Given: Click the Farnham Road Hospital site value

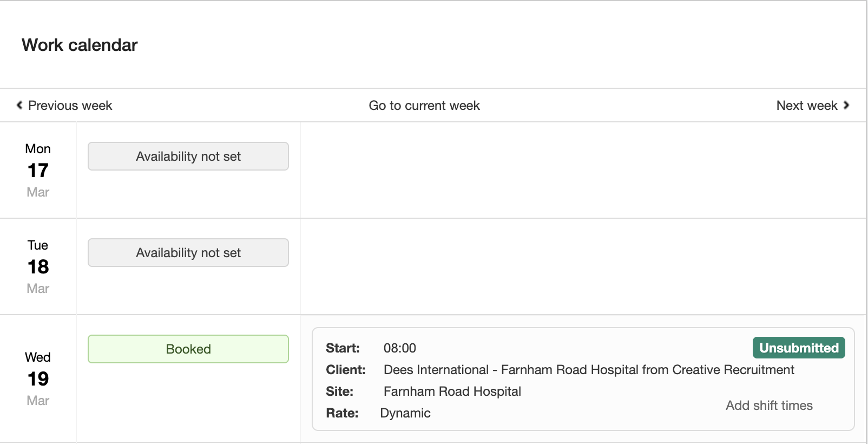Looking at the screenshot, I should [x=452, y=391].
